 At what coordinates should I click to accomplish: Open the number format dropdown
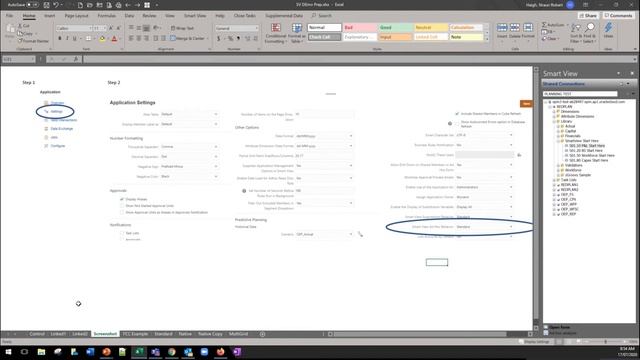point(256,28)
